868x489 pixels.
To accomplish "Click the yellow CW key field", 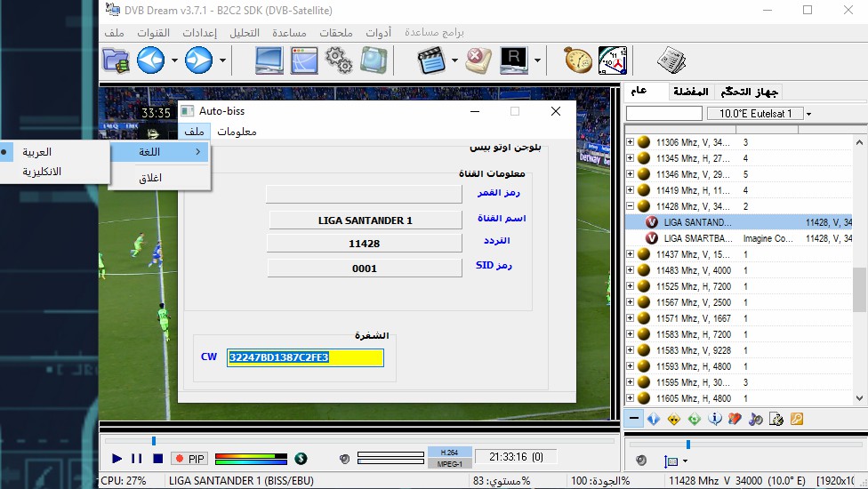I will [305, 357].
